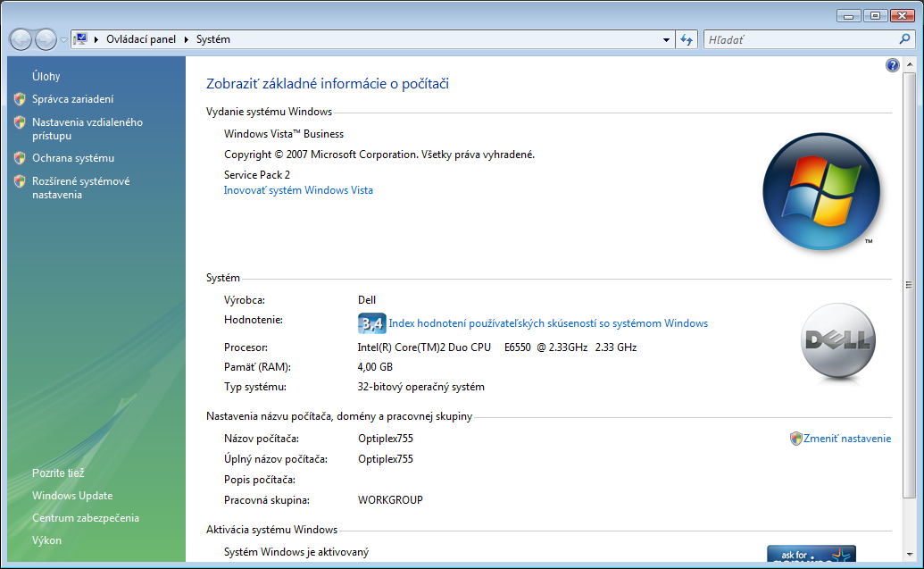The width and height of the screenshot is (924, 569).
Task: Open Správca zariadení
Action: click(72, 99)
